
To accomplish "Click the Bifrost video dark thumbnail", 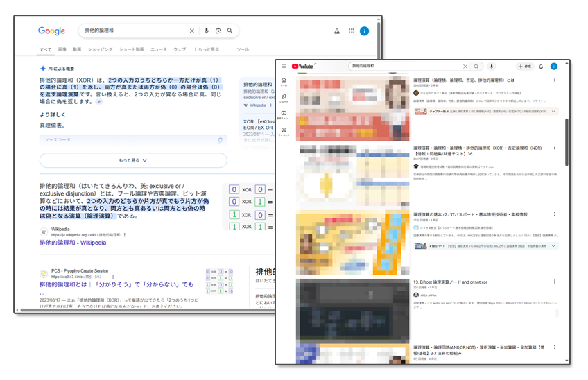I will pos(352,311).
